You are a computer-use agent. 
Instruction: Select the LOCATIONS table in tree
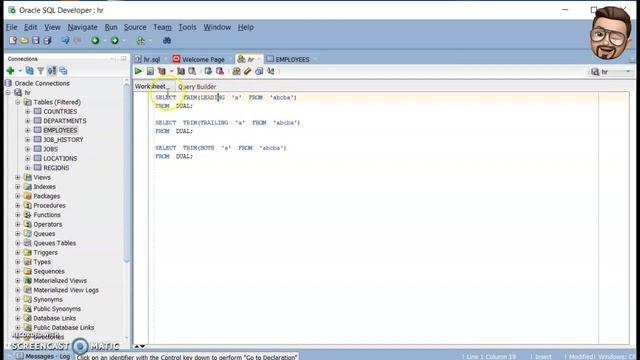[60, 158]
